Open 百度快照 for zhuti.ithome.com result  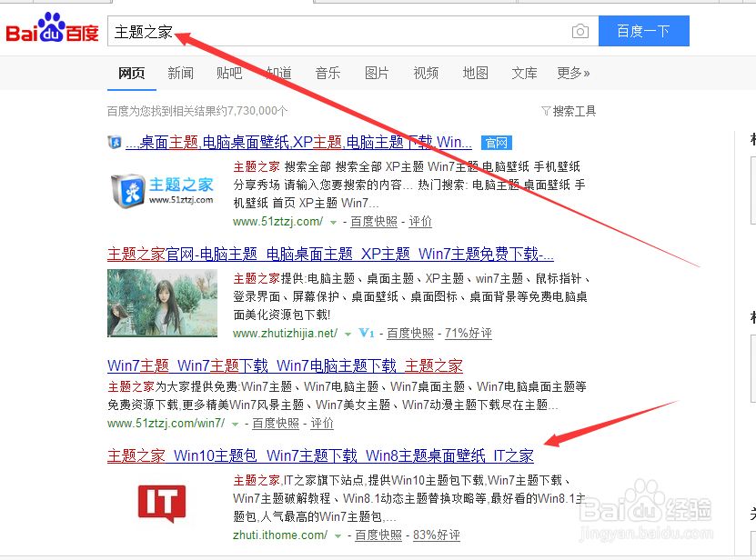(378, 535)
